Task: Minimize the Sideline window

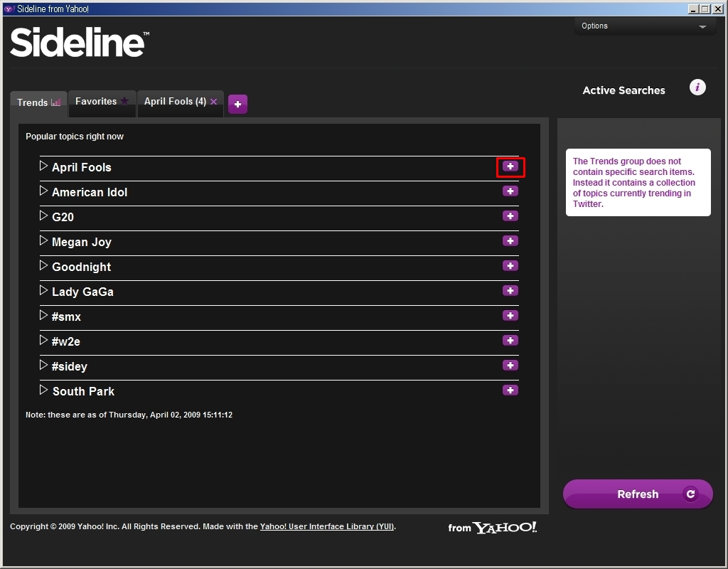Action: pos(693,9)
